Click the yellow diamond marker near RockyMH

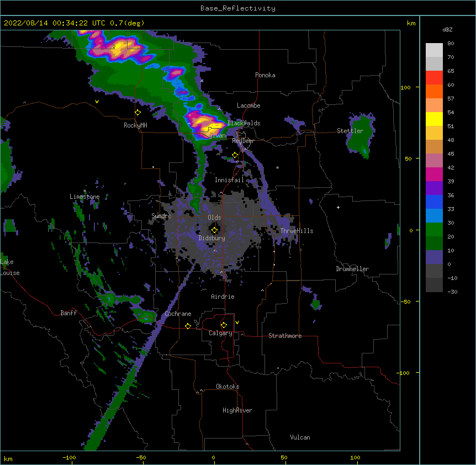(138, 113)
